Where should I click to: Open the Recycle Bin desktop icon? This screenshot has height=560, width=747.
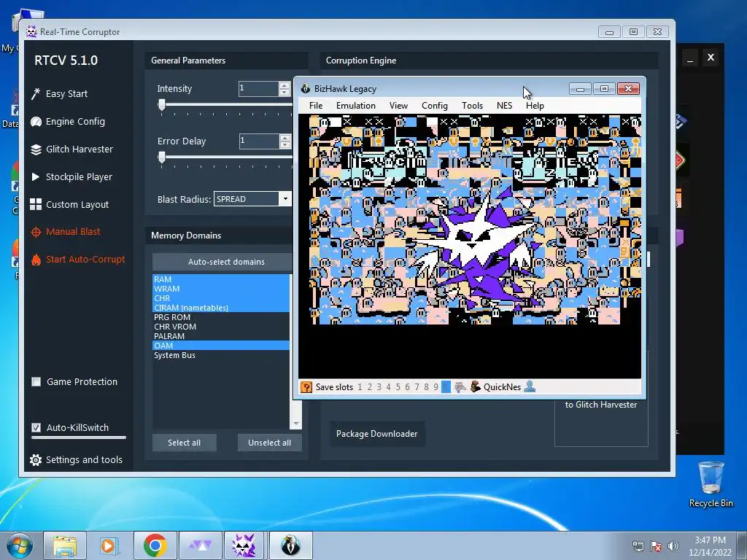pos(711,484)
